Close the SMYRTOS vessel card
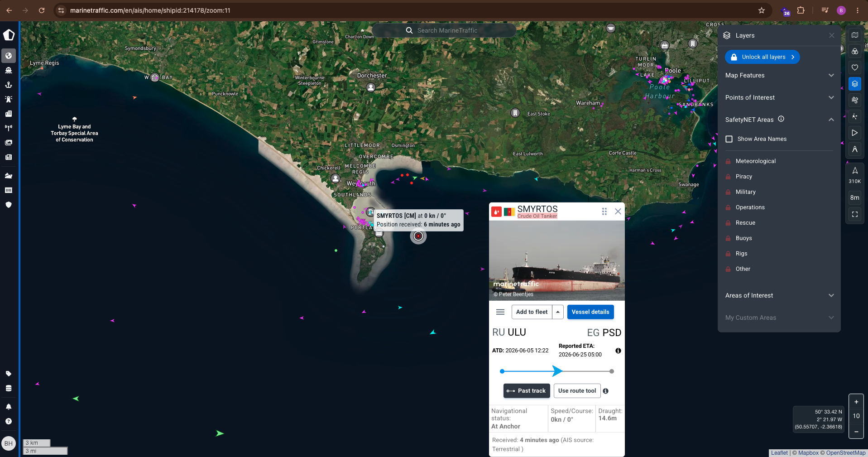The height and width of the screenshot is (457, 868). 618,212
